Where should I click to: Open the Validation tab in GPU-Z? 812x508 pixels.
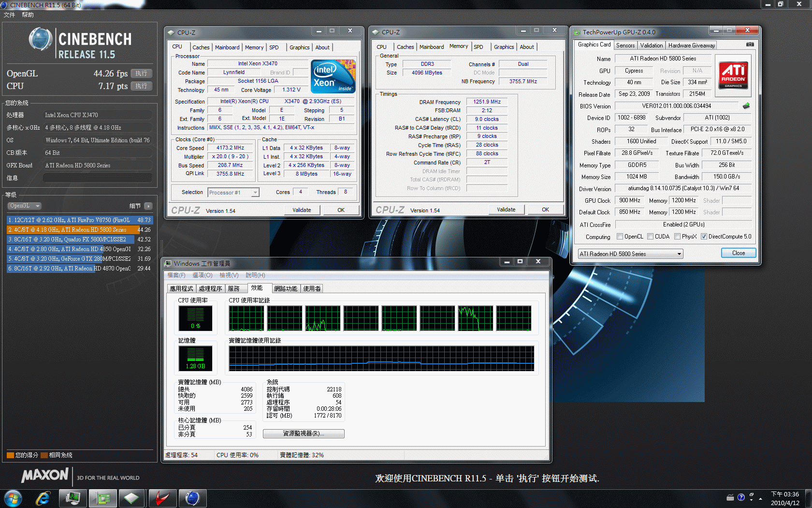[x=651, y=45]
